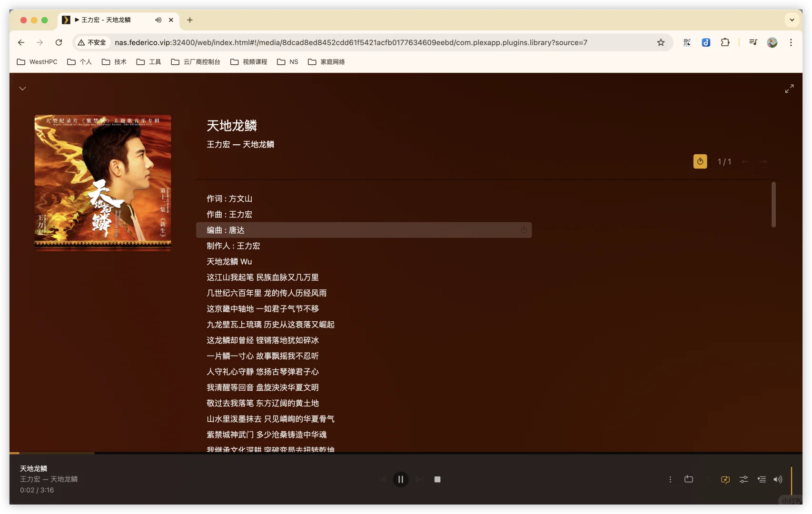Click the stop playback button

[x=437, y=479]
